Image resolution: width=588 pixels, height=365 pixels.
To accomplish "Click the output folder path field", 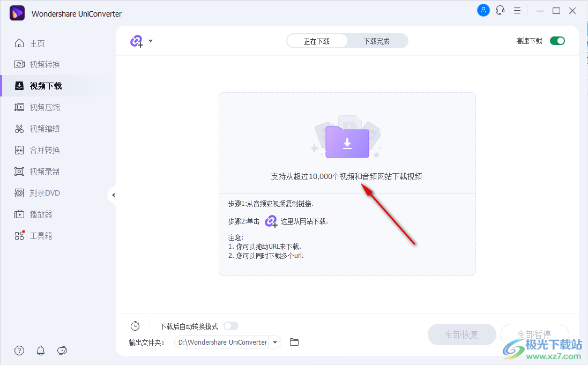I will point(222,342).
